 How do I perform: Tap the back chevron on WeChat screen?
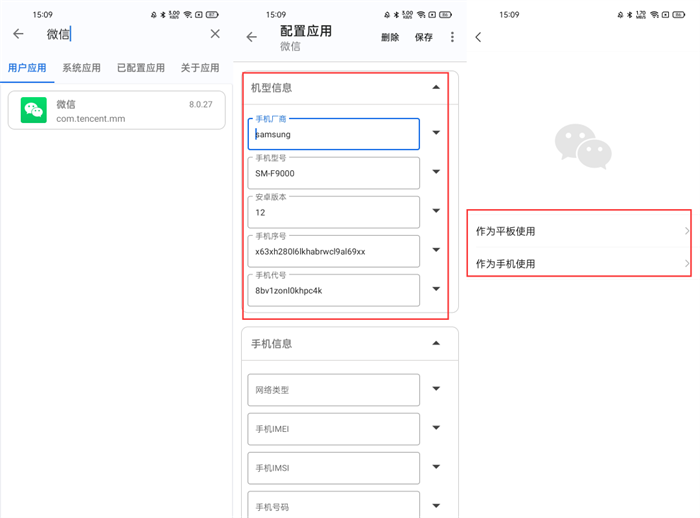tap(478, 37)
